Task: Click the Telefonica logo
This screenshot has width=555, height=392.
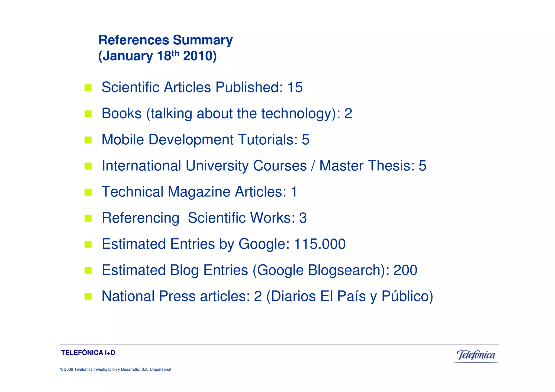Action: 476,356
